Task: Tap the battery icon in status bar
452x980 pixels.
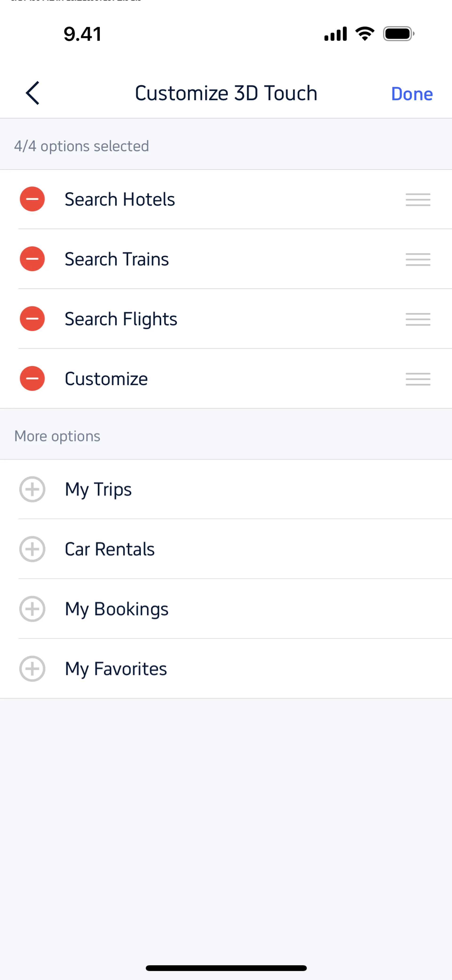Action: [398, 34]
